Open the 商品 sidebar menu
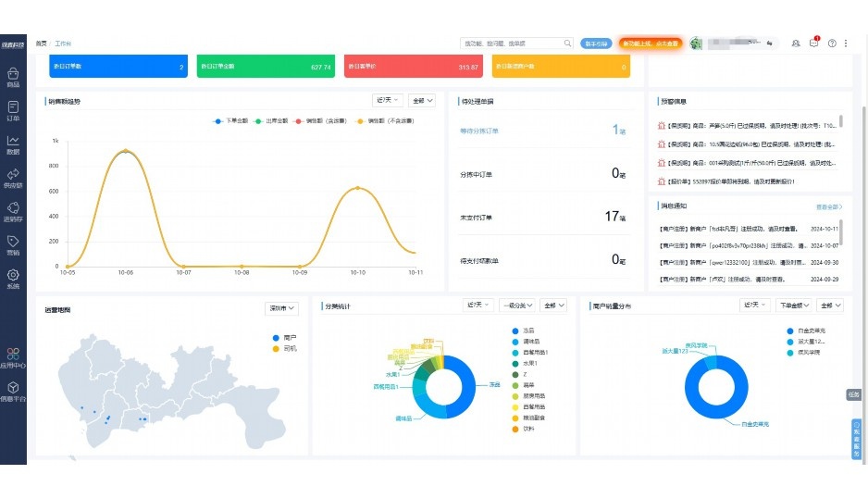The width and height of the screenshot is (868, 499). click(13, 76)
